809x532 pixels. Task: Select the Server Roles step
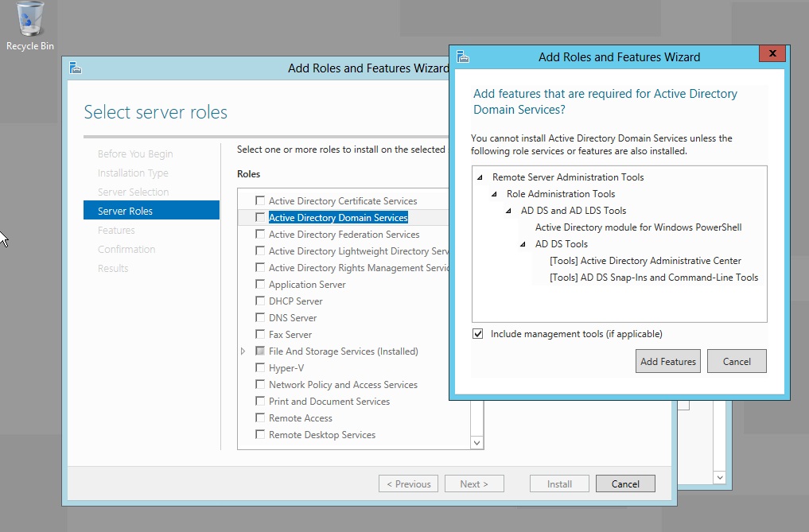pyautogui.click(x=152, y=211)
